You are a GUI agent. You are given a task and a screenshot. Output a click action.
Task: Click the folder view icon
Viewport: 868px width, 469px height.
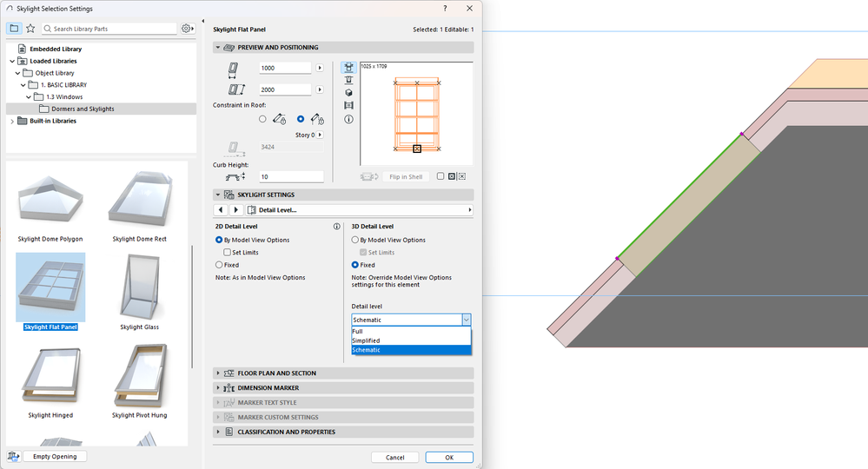pyautogui.click(x=14, y=29)
